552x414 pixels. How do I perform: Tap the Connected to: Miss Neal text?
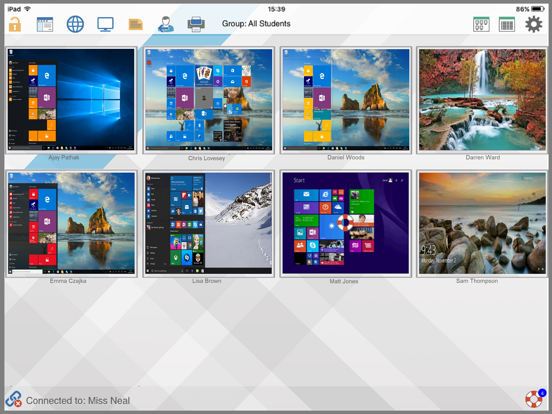[x=78, y=401]
